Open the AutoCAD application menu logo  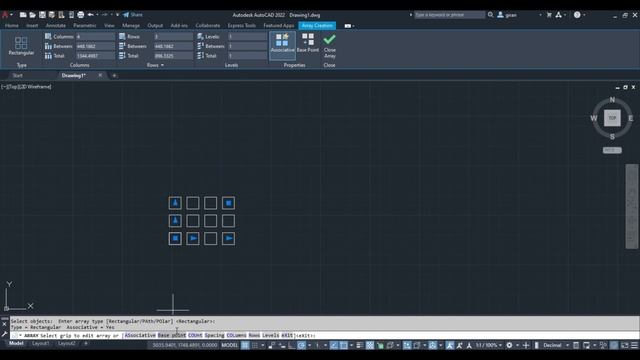[5, 15]
